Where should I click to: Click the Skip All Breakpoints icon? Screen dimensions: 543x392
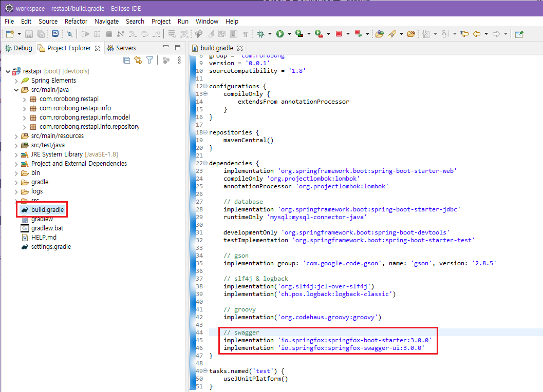coord(69,34)
